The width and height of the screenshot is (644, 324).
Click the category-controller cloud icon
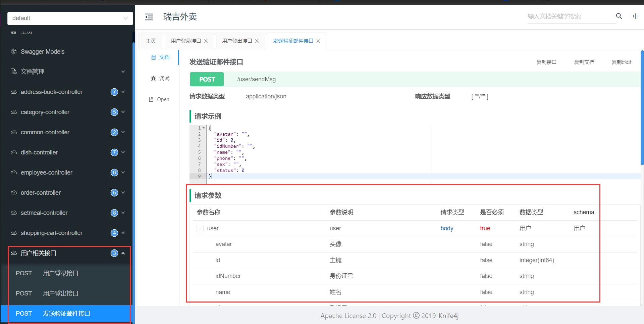click(14, 112)
